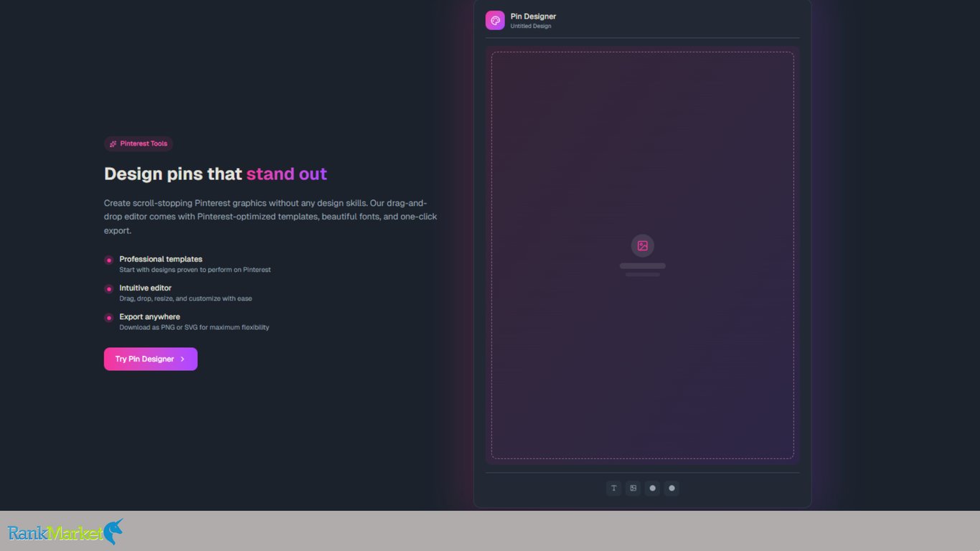This screenshot has height=551, width=980.
Task: Click the circle tool right of Image tool
Action: [x=652, y=488]
